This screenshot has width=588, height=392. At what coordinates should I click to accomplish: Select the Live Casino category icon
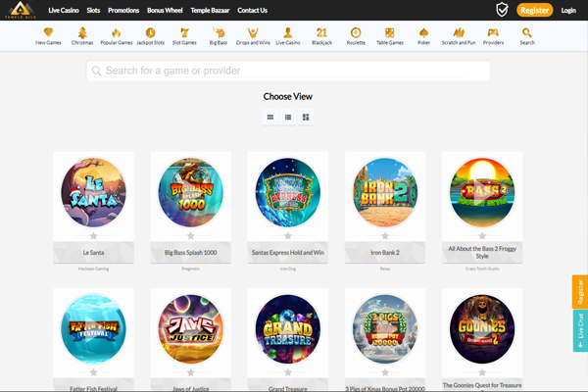(287, 32)
